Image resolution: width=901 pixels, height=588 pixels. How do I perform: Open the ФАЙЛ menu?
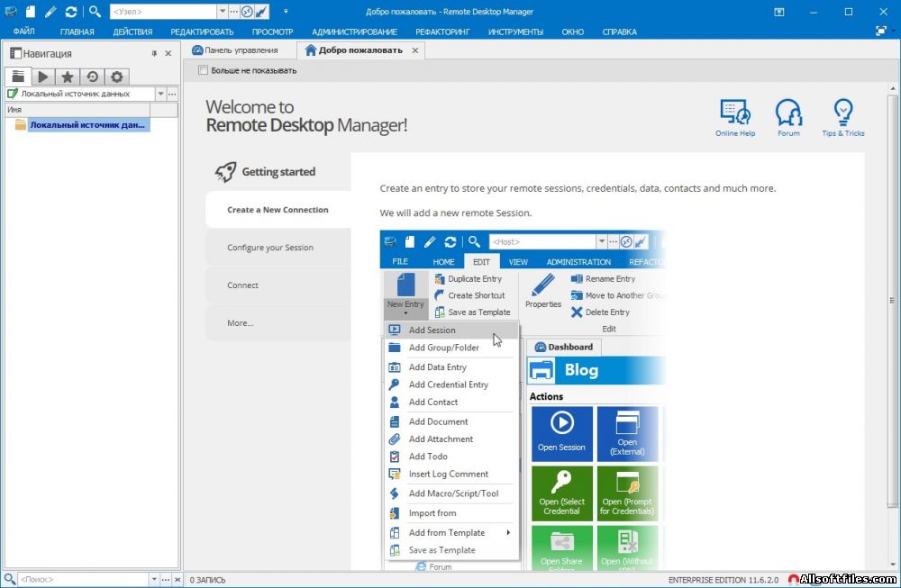click(x=24, y=32)
